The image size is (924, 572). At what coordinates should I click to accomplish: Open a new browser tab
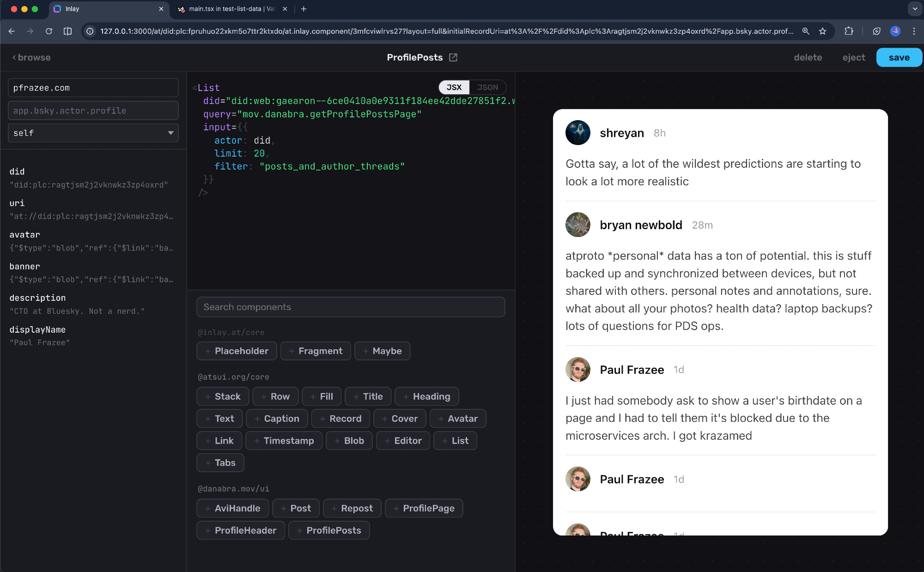pos(304,9)
